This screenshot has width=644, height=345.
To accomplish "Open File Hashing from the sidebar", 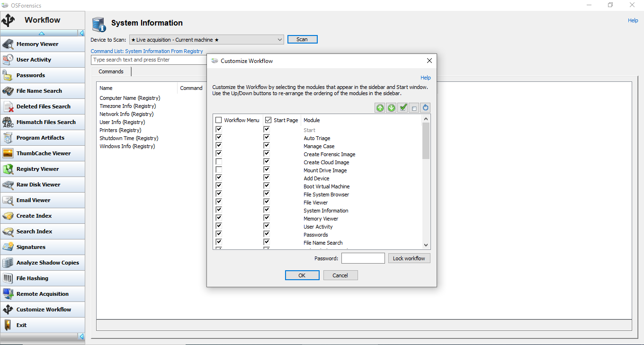I will coord(43,278).
